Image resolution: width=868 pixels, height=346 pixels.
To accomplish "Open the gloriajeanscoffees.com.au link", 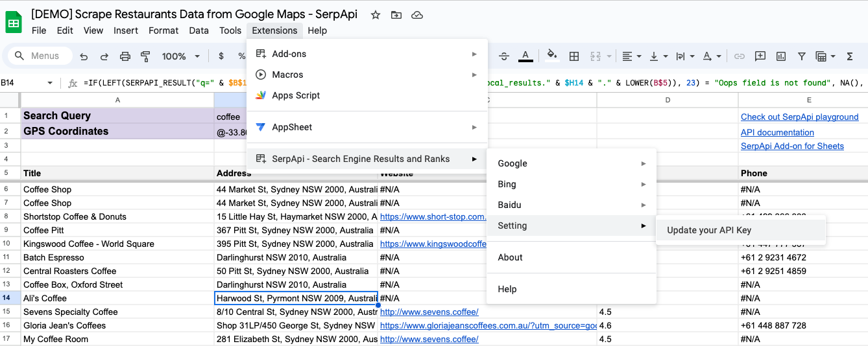I will [488, 325].
